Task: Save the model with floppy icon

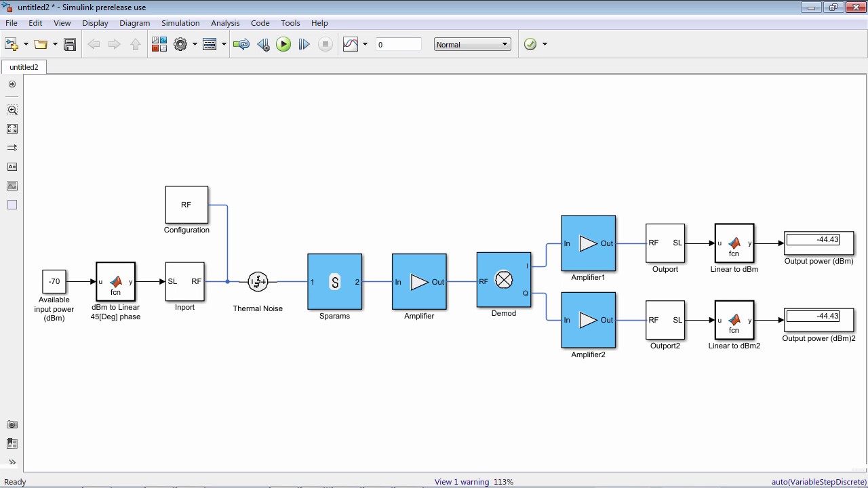Action: click(70, 44)
